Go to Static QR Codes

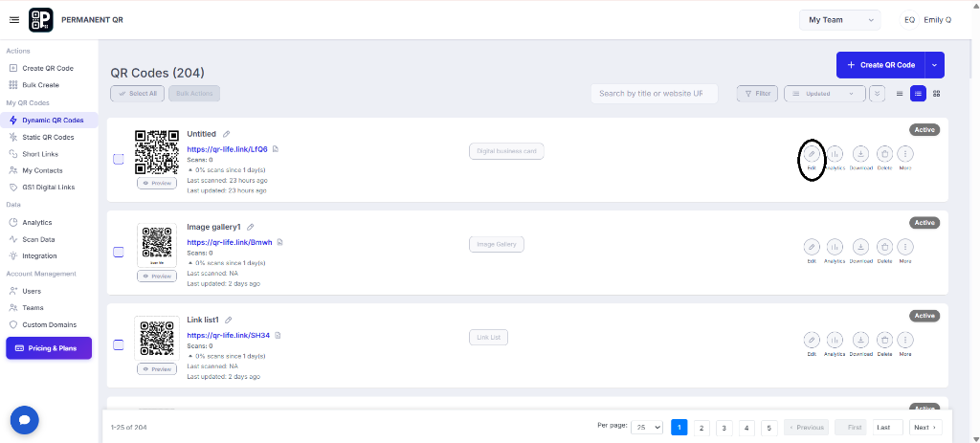(48, 137)
